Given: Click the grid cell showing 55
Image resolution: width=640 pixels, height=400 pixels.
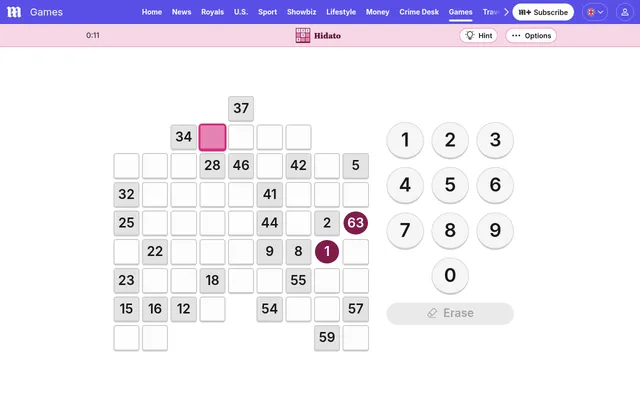Looking at the screenshot, I should coord(298,280).
